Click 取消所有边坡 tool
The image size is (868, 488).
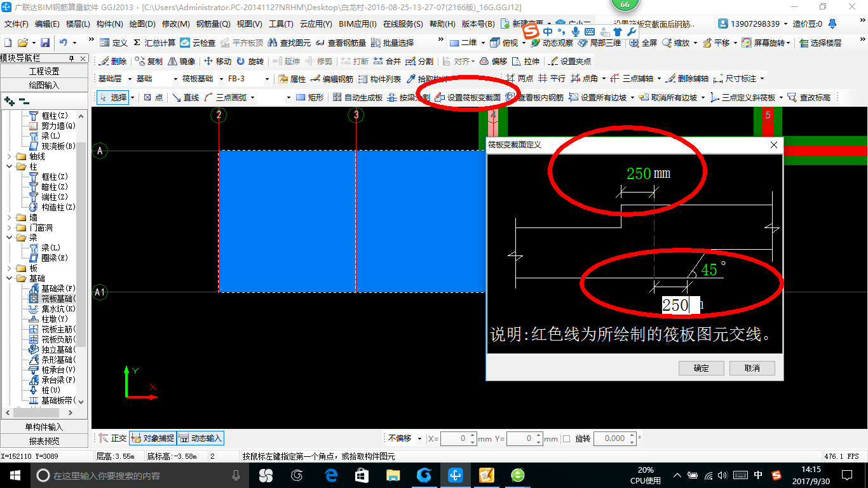(x=667, y=97)
